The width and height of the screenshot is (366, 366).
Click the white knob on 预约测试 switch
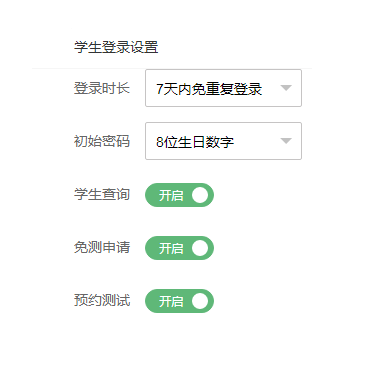200,301
